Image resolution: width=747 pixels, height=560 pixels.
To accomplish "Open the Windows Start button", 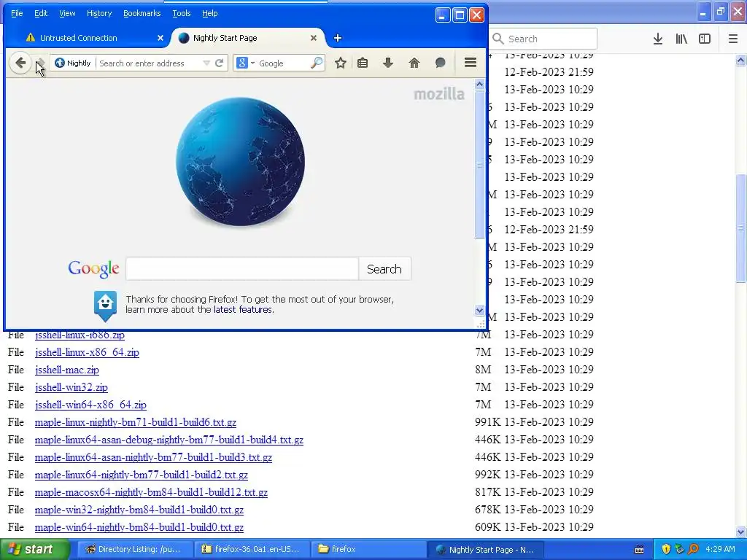I will (34, 550).
